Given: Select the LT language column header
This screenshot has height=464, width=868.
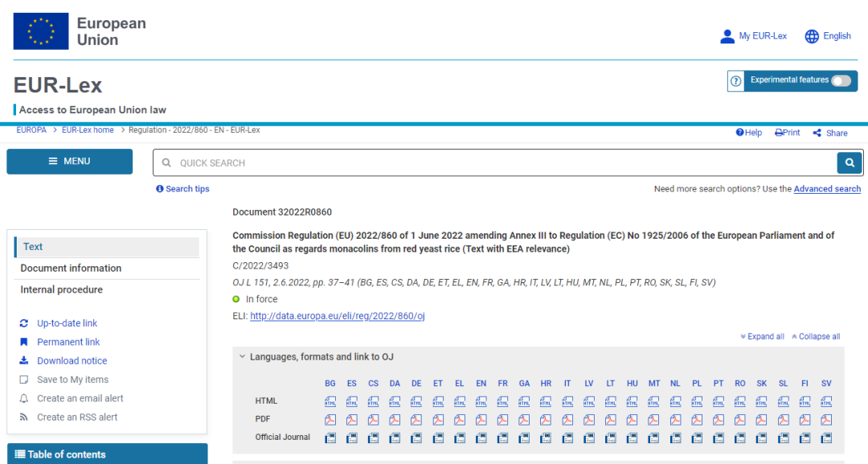Looking at the screenshot, I should 611,383.
